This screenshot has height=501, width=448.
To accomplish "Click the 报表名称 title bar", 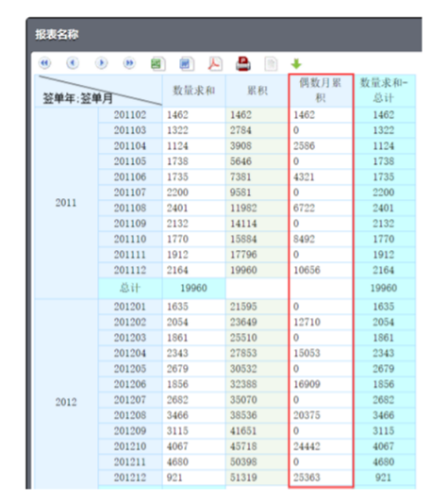I will [x=224, y=35].
